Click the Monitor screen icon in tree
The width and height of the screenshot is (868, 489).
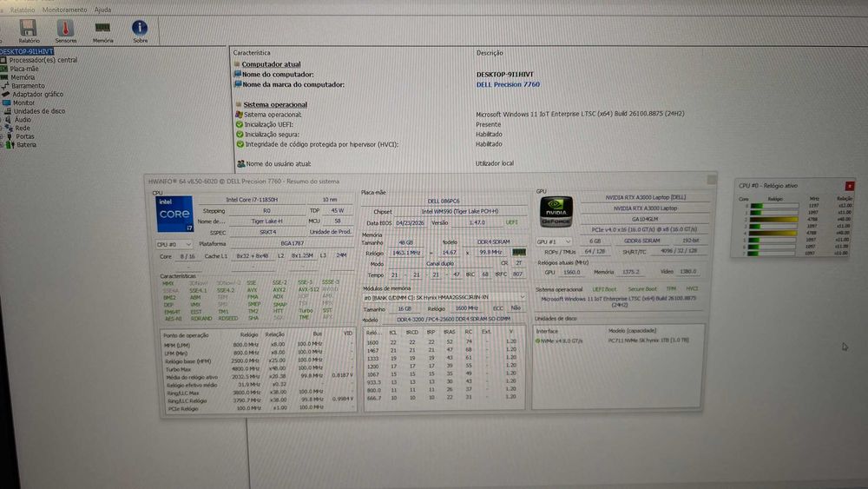[7, 102]
